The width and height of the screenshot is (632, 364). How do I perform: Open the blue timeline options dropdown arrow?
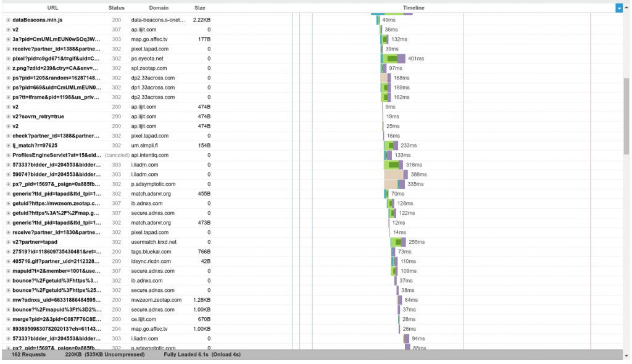click(619, 8)
